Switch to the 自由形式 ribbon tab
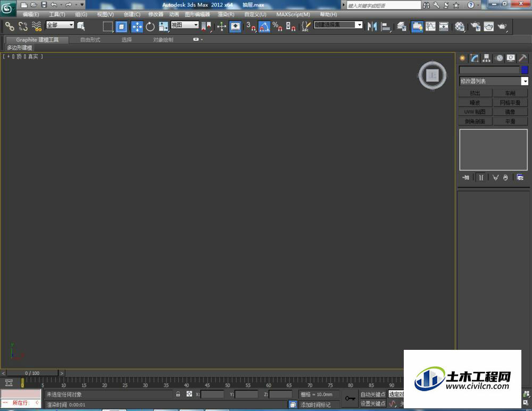532x411 pixels. tap(90, 40)
